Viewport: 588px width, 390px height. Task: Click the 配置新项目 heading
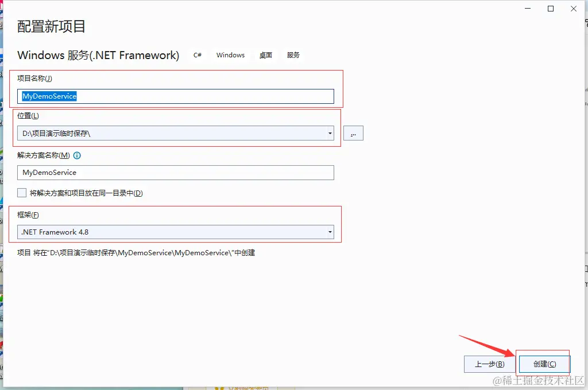[x=51, y=26]
